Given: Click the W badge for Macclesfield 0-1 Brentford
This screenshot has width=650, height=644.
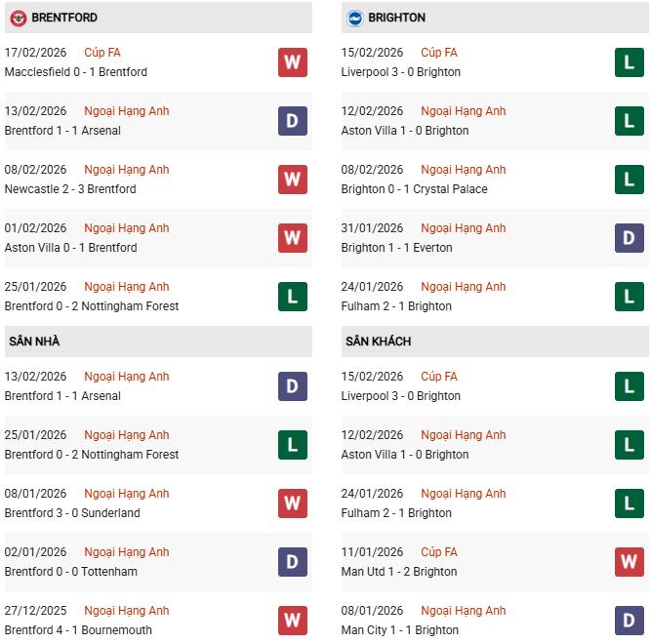Looking at the screenshot, I should tap(293, 62).
